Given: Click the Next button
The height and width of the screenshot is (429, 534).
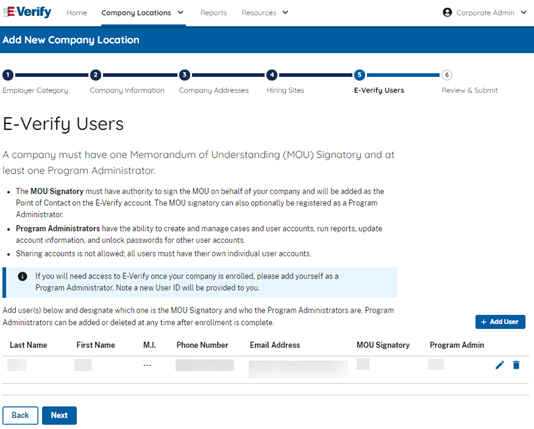Looking at the screenshot, I should (59, 415).
